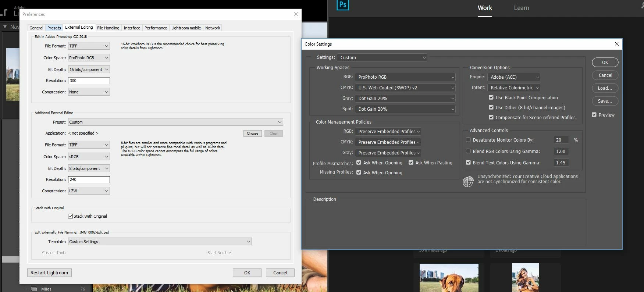Image resolution: width=644 pixels, height=292 pixels.
Task: Toggle Use Black Point Compensation checkbox
Action: point(491,97)
